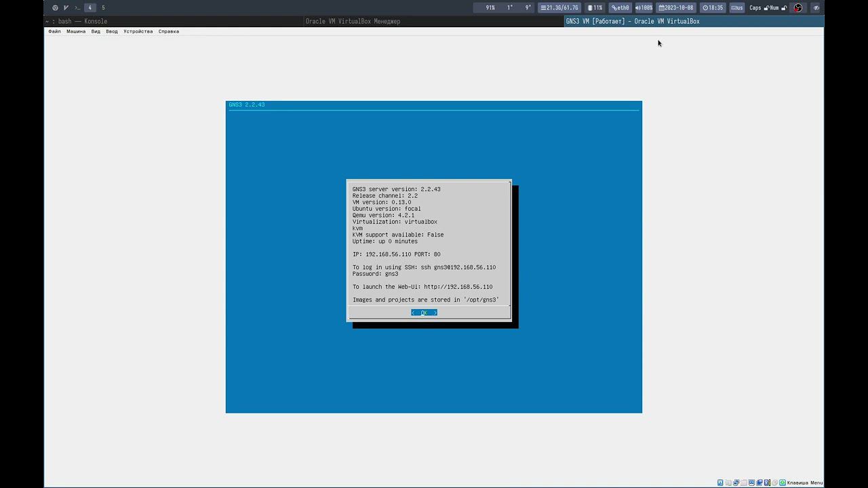868x488 pixels.
Task: Switch to workspace 5
Action: pos(103,7)
